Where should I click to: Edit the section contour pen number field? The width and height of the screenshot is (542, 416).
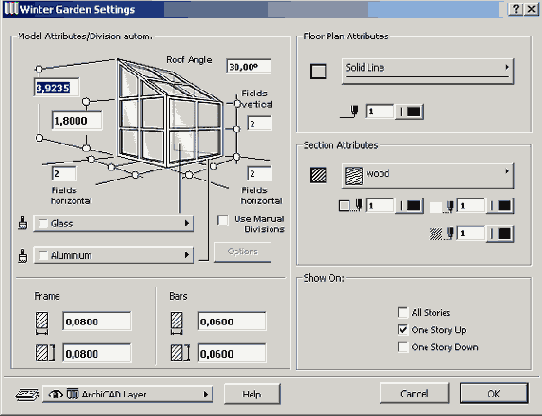(380, 205)
